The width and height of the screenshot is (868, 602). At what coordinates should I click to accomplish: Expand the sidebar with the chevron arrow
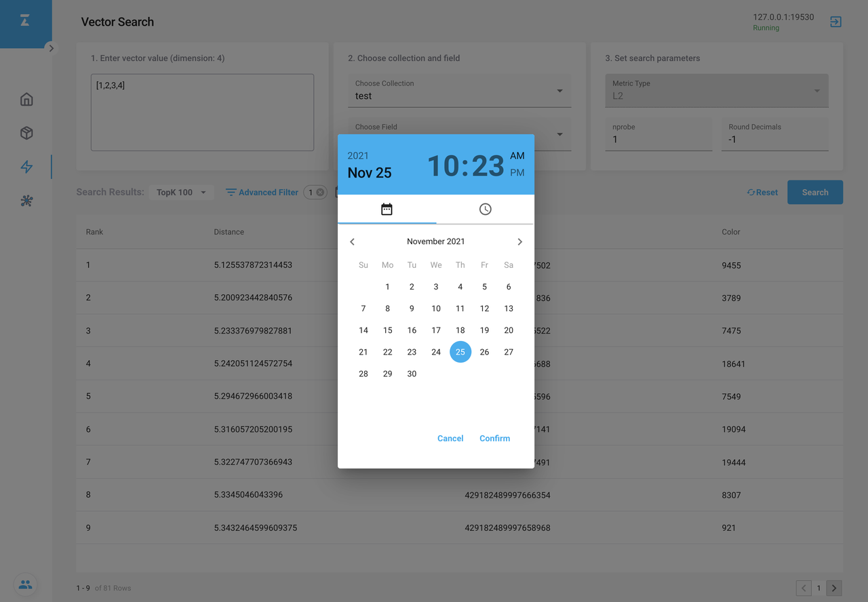51,48
